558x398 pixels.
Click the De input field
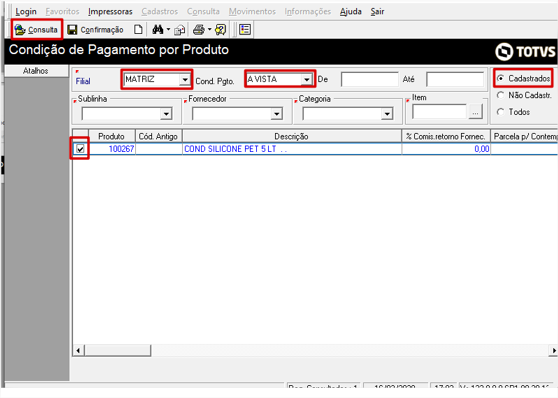point(369,79)
